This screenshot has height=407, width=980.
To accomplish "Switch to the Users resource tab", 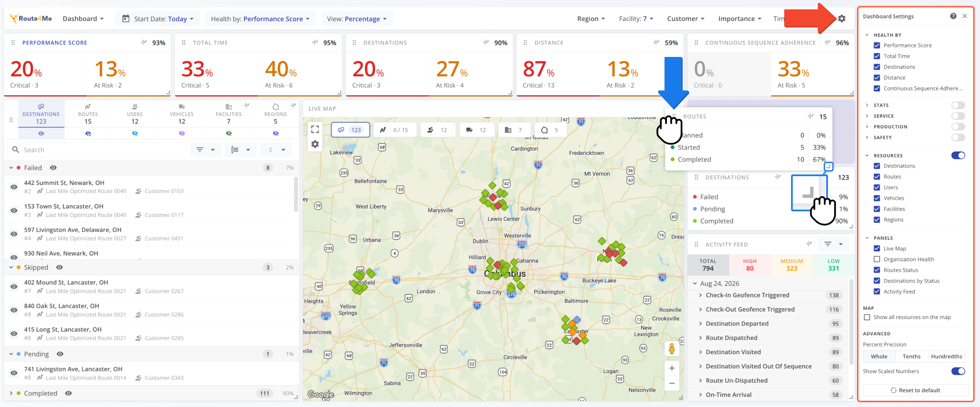I will [135, 114].
